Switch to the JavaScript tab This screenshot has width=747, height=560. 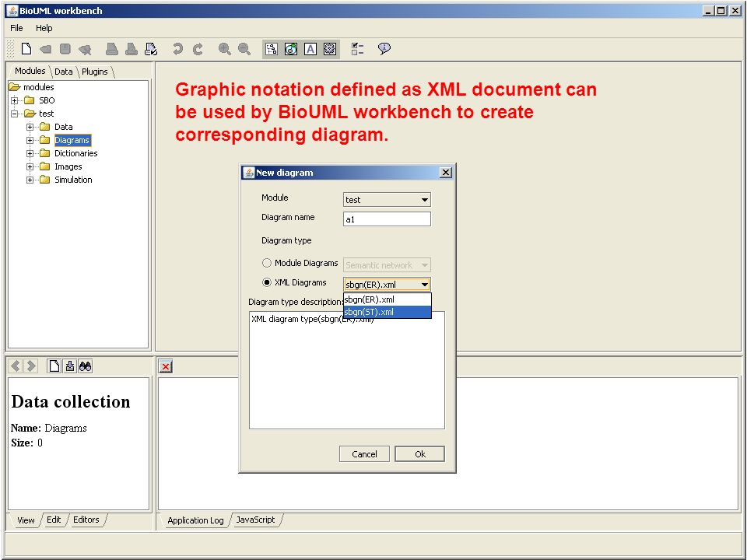coord(256,520)
